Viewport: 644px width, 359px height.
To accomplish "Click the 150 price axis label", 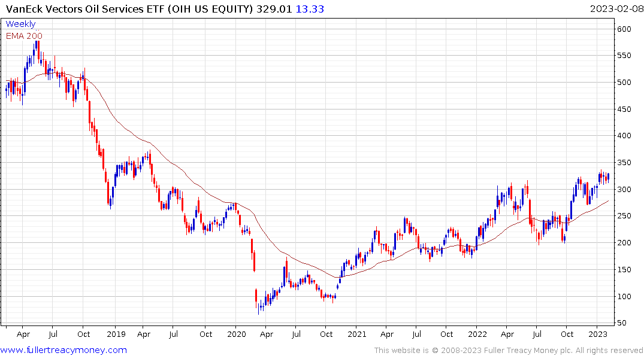I will click(624, 270).
